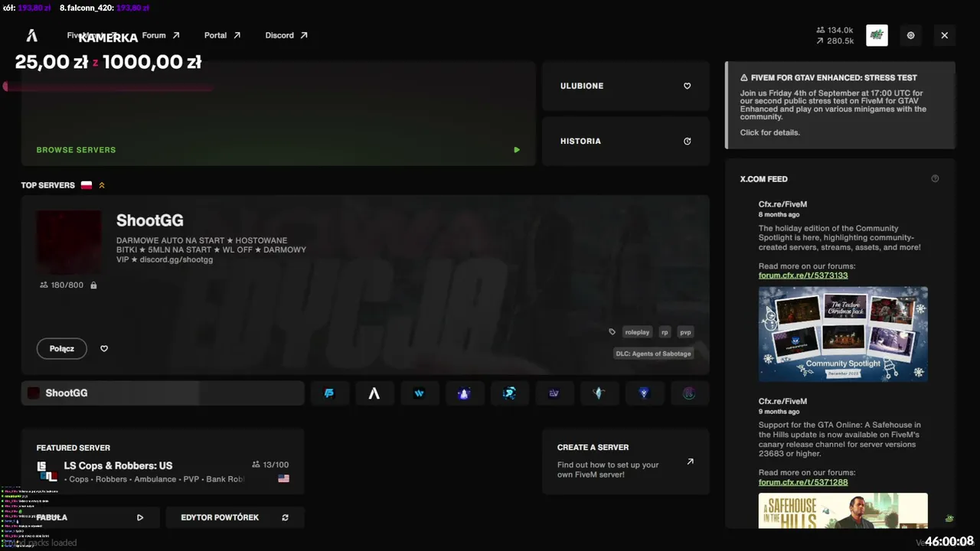This screenshot has width=980, height=551.
Task: Click the refresh icon on Edytor Powtórek
Action: [285, 517]
